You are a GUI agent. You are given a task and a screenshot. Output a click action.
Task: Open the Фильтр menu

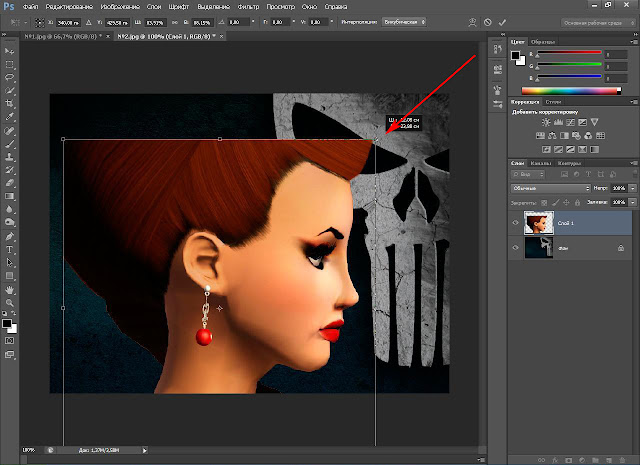pos(249,7)
